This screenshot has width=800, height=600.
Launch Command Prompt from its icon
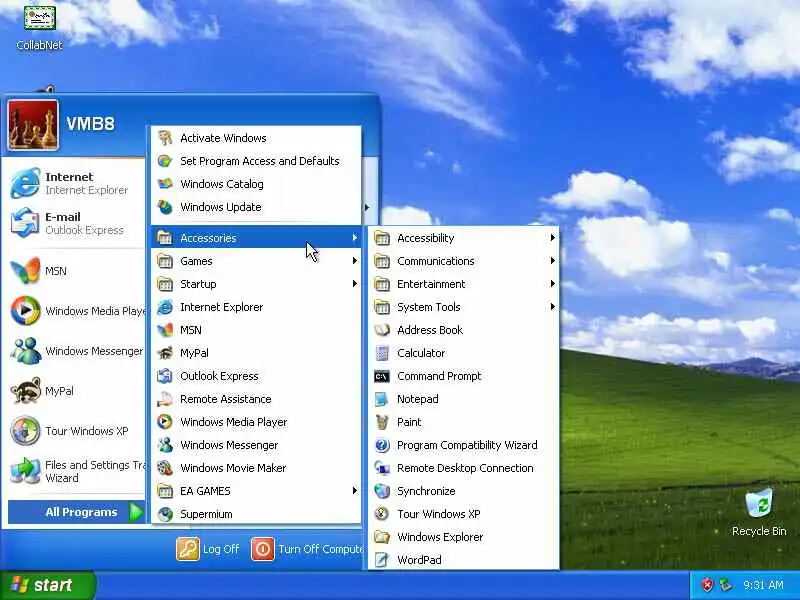382,377
